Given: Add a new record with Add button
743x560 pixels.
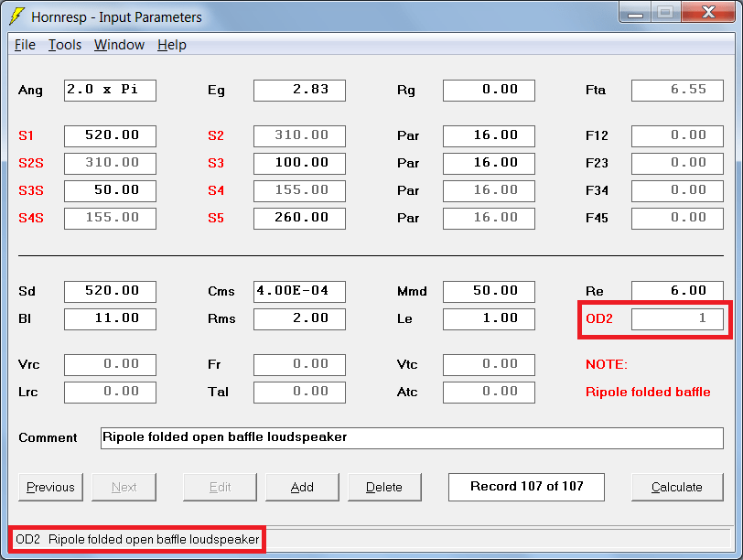Looking at the screenshot, I should [302, 487].
